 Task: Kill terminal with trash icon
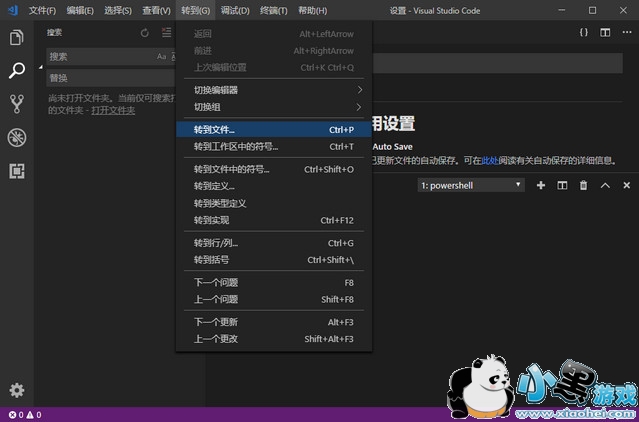tap(584, 185)
